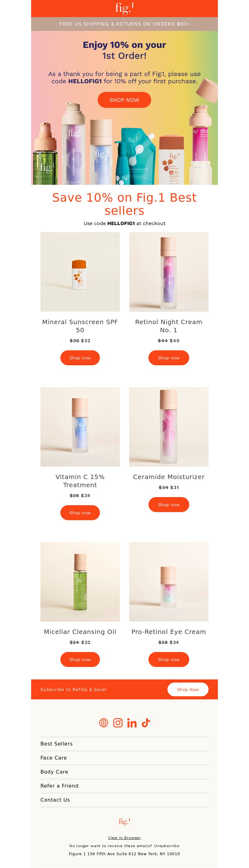The height and width of the screenshot is (868, 249).
Task: Select Refer a Friend link
Action: click(x=59, y=786)
